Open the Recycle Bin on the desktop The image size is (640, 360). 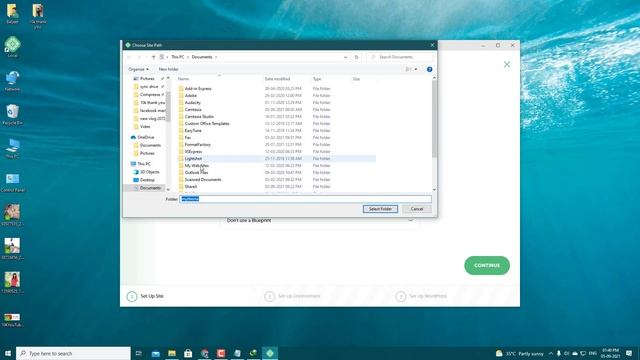click(x=12, y=114)
